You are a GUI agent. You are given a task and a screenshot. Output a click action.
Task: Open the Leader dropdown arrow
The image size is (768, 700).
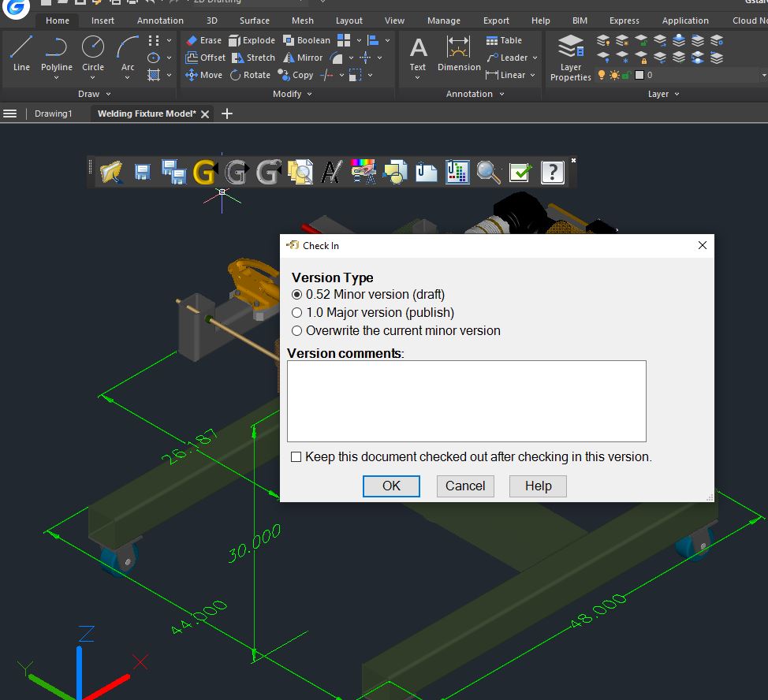click(535, 58)
